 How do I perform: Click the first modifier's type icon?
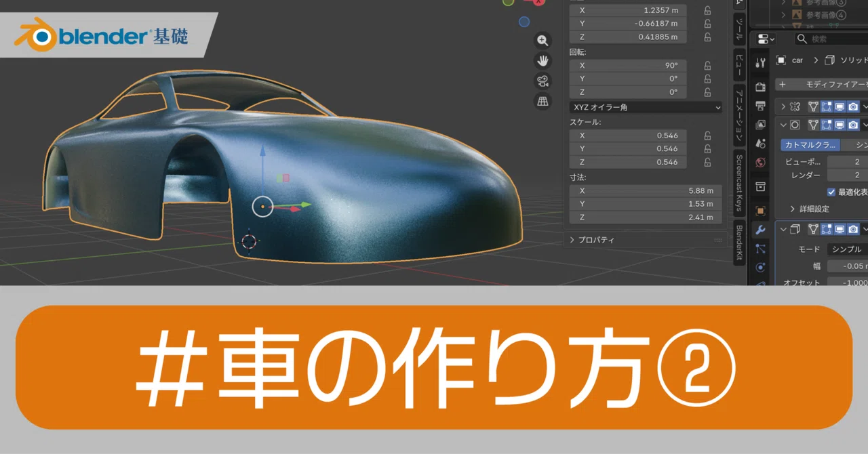tap(795, 106)
